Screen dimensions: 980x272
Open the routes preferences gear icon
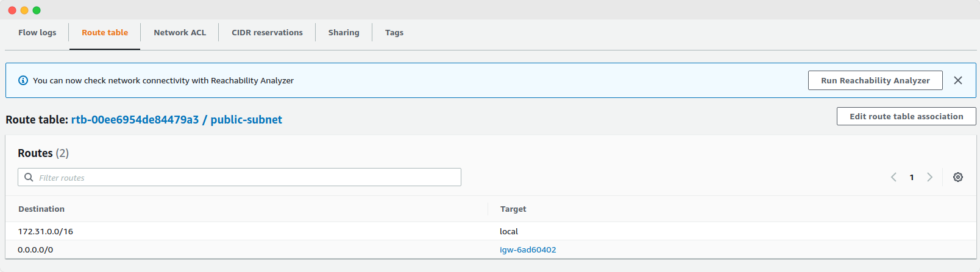click(958, 177)
